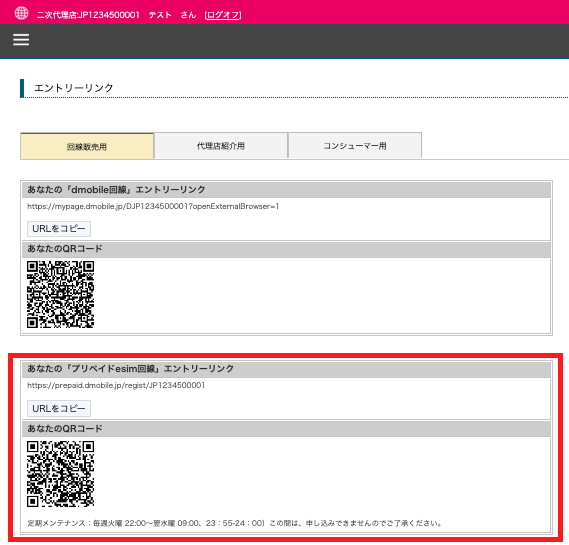This screenshot has height=545, width=569.
Task: Click the あなたの「プリペイドesim回線」エントリーリンク header
Action: (x=286, y=369)
